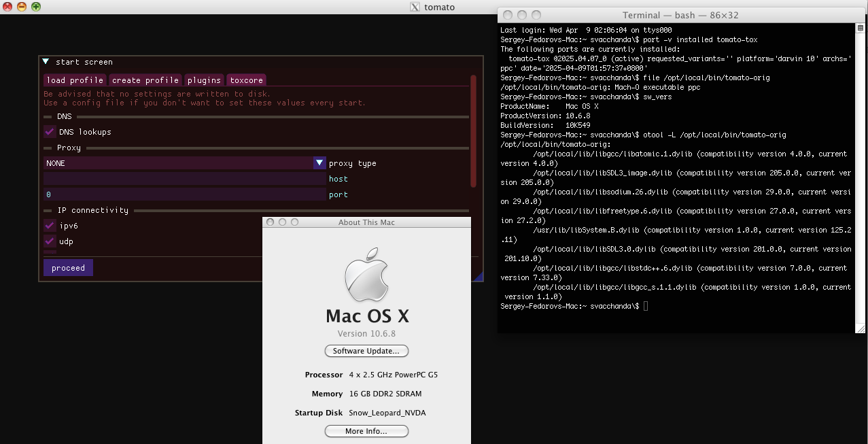Click the Proxy section header

69,148
